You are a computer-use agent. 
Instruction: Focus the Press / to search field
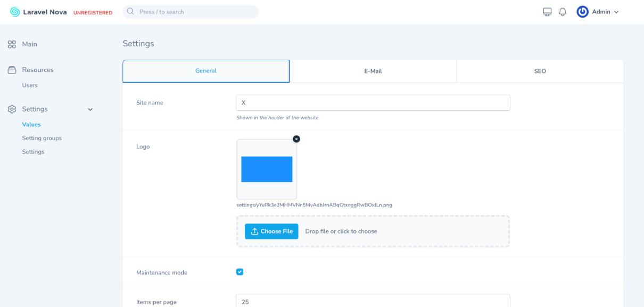[x=191, y=12]
